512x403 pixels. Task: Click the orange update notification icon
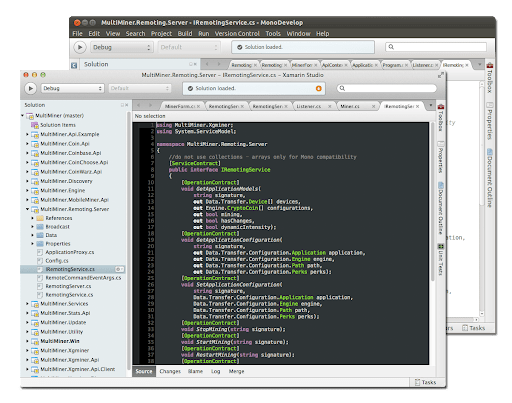point(319,88)
